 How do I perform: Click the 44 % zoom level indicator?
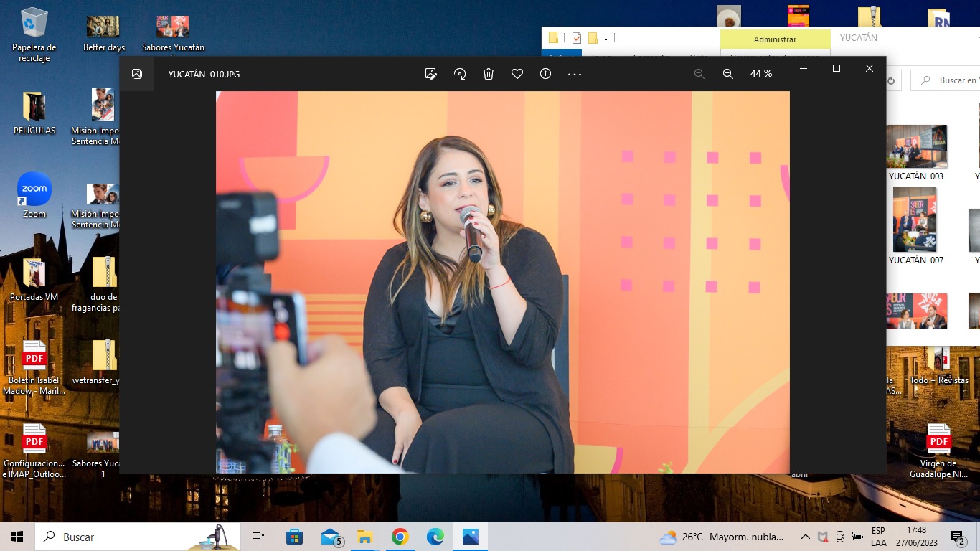[761, 74]
